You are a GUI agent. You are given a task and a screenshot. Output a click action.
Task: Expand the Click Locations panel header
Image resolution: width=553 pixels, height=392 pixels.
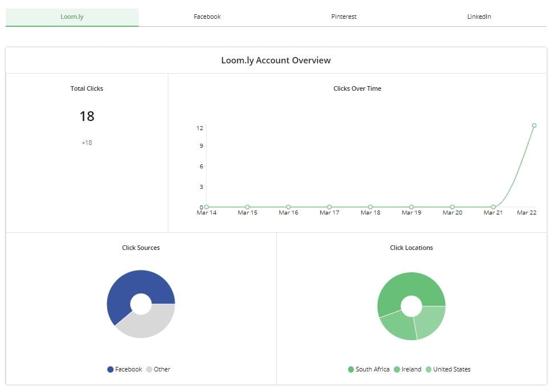[411, 248]
